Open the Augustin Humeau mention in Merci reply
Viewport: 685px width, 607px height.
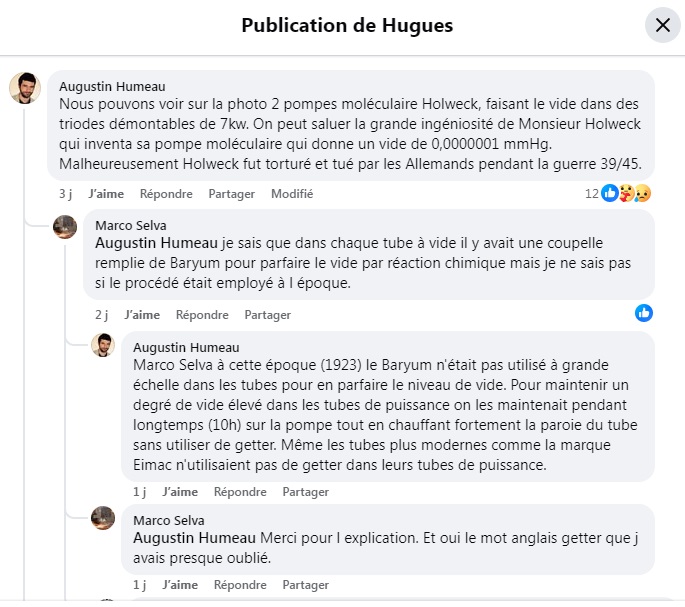tap(194, 538)
